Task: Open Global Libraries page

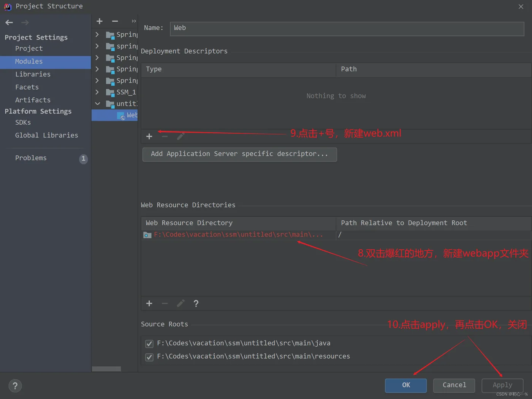Action: [47, 135]
